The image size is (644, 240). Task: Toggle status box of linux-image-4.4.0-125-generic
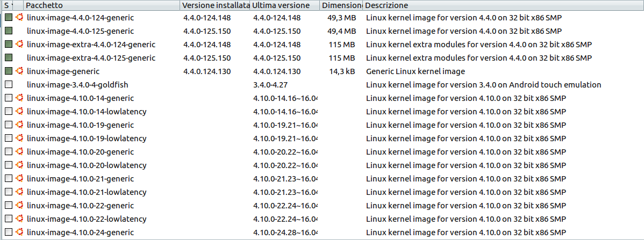click(x=9, y=31)
